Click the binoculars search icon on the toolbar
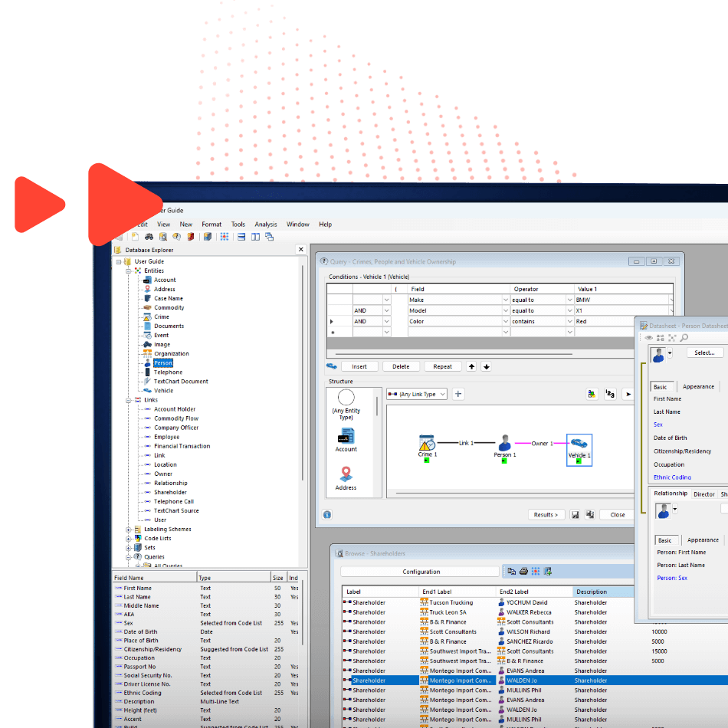This screenshot has width=728, height=728. pos(149,238)
